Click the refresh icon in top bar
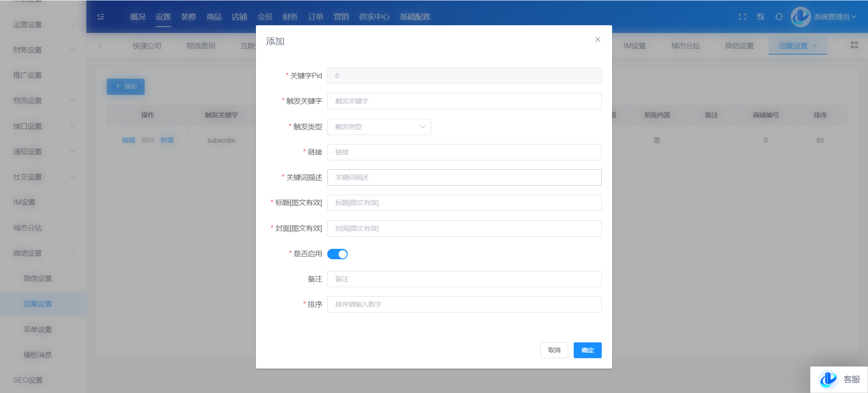868x393 pixels. point(779,17)
